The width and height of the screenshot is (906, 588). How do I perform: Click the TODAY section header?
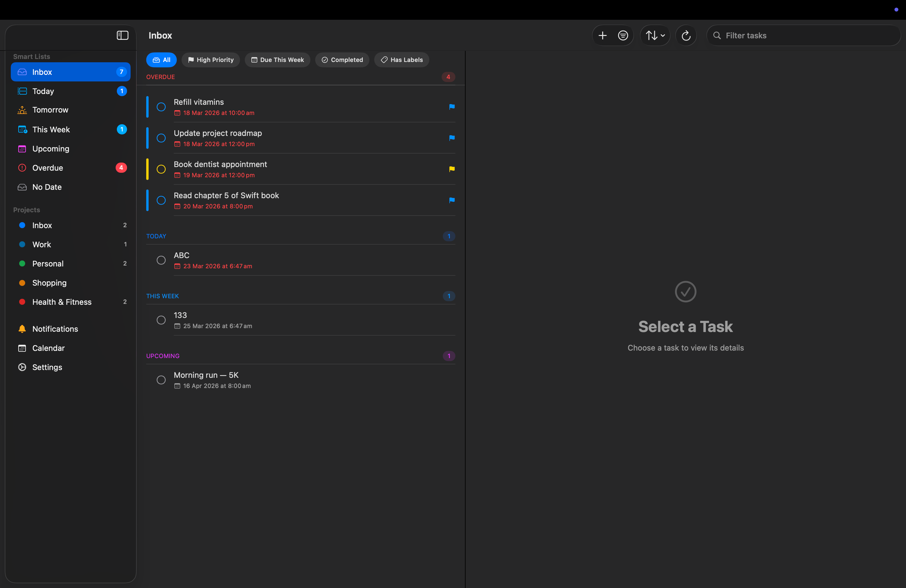156,236
